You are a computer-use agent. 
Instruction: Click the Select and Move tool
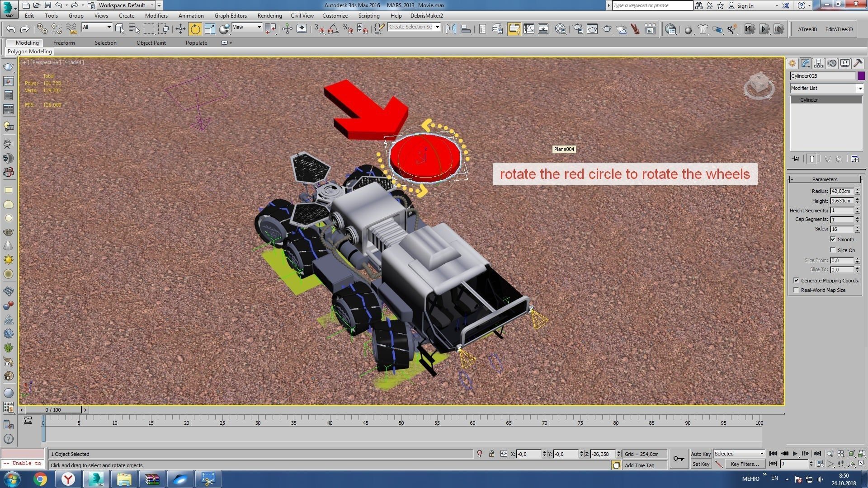tap(180, 29)
